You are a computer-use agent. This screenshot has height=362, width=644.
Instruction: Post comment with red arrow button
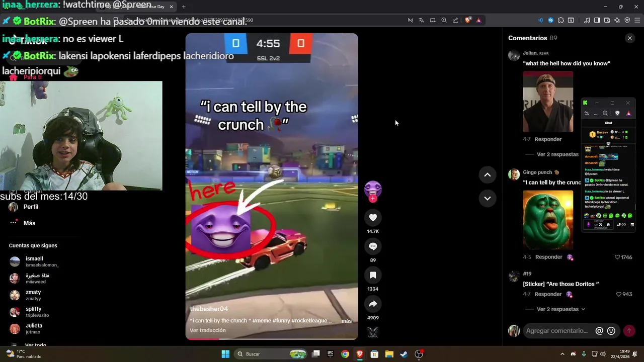pyautogui.click(x=629, y=331)
